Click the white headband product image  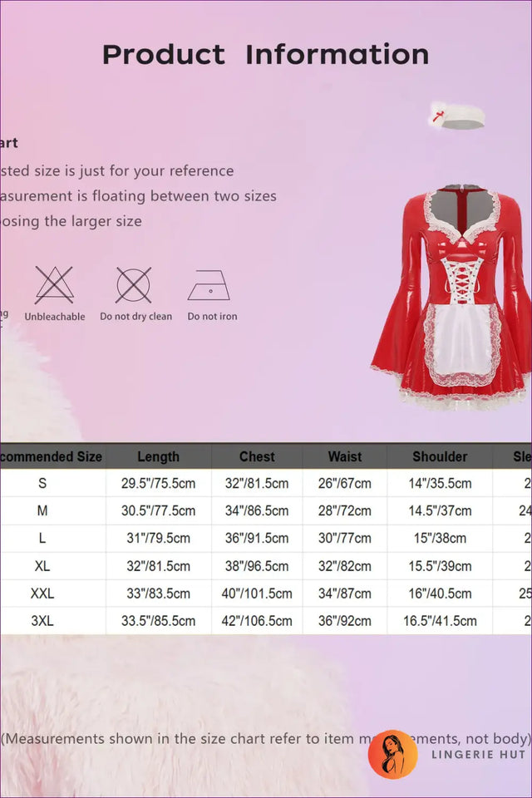point(456,116)
